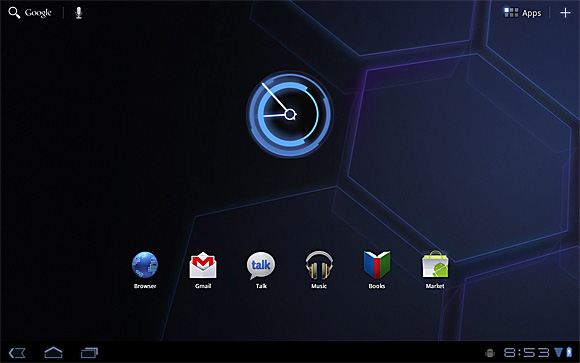The height and width of the screenshot is (363, 580).
Task: Launch the Gmail app
Action: tap(203, 270)
